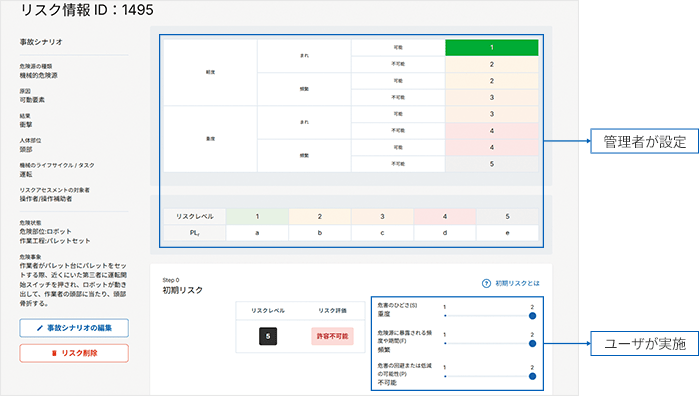Click PLr value b cell
The image size is (700, 396).
coord(320,233)
